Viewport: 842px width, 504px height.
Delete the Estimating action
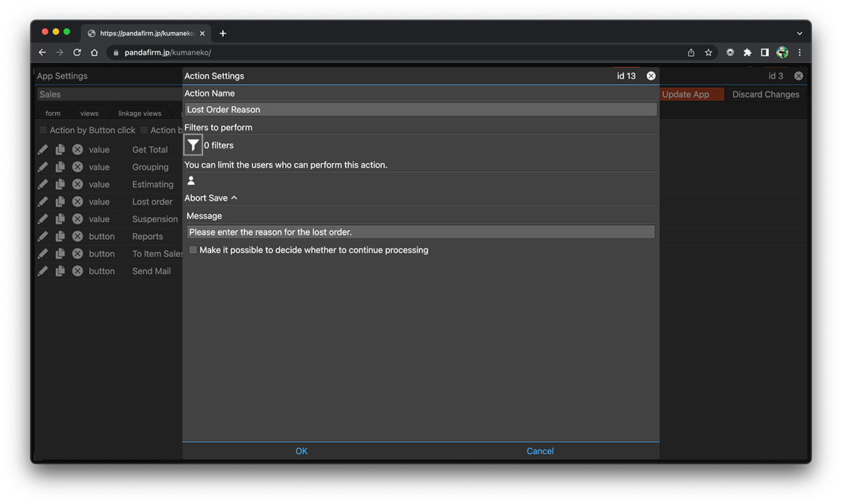point(78,184)
